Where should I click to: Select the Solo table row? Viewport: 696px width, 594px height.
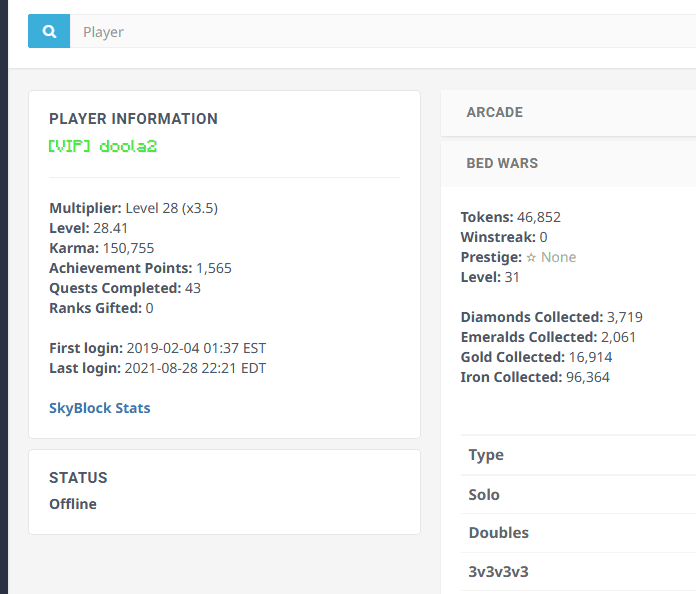click(578, 495)
